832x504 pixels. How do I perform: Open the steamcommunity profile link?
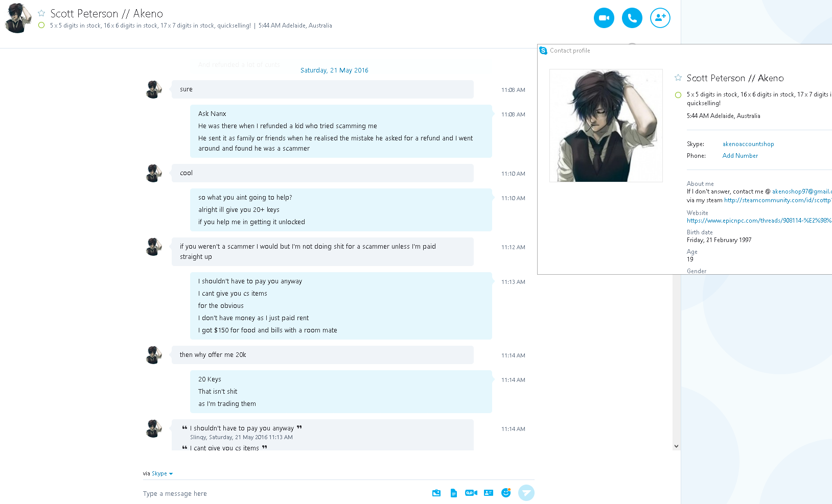(x=778, y=200)
